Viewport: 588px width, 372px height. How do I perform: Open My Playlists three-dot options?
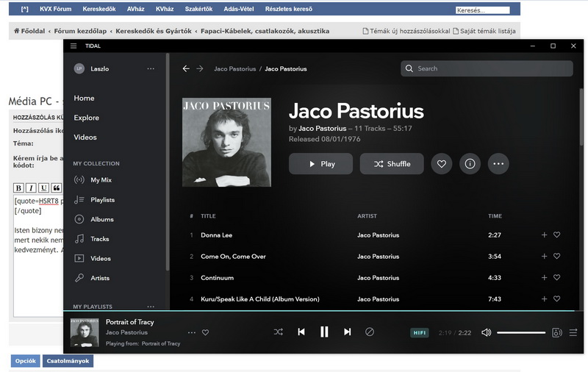tap(151, 307)
